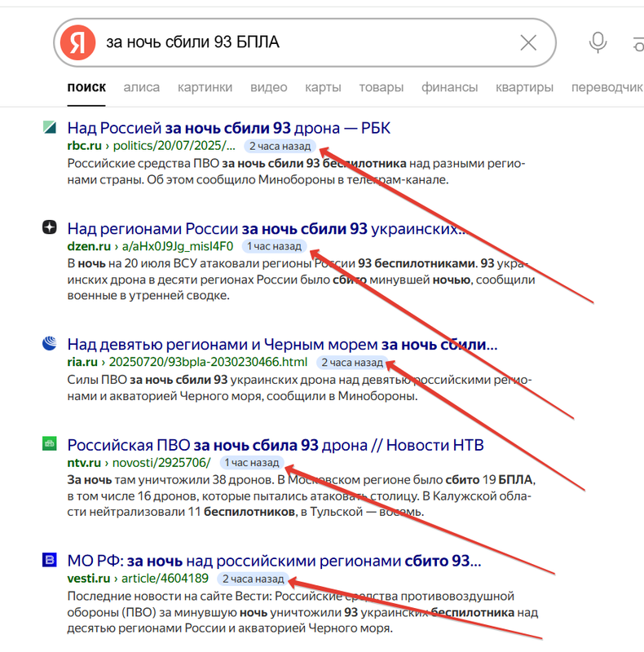Open the NTV news result title
The image size is (644, 652).
click(x=276, y=445)
